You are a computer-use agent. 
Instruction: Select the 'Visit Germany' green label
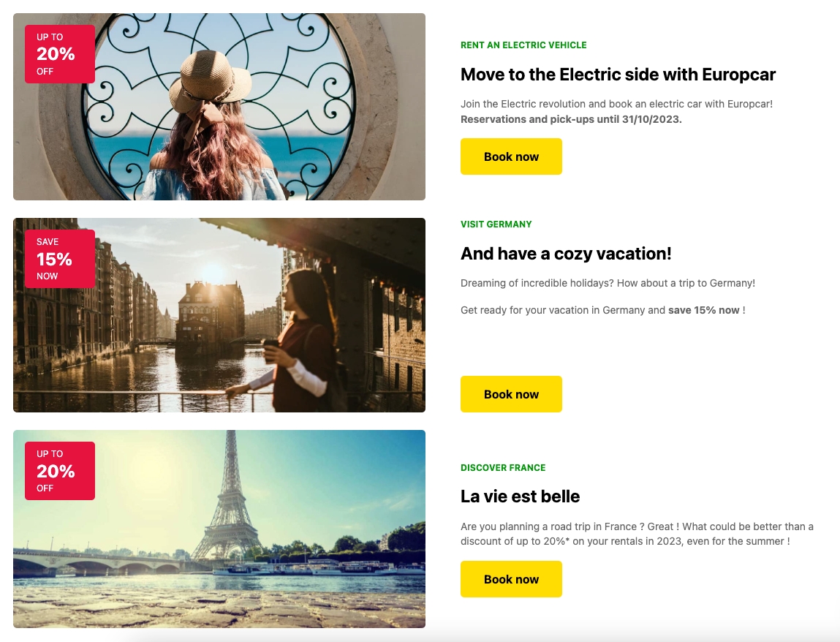coord(496,224)
